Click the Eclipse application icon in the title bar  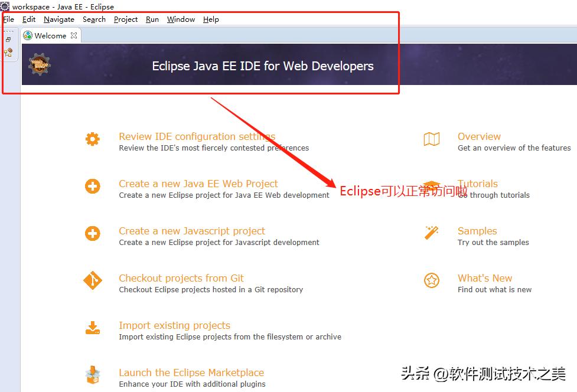coord(5,6)
